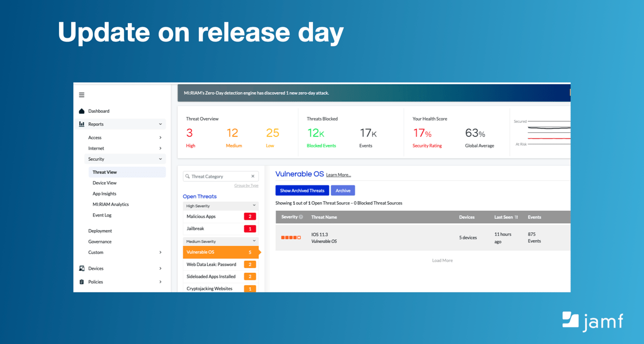Click the Devices column header

coord(467,217)
